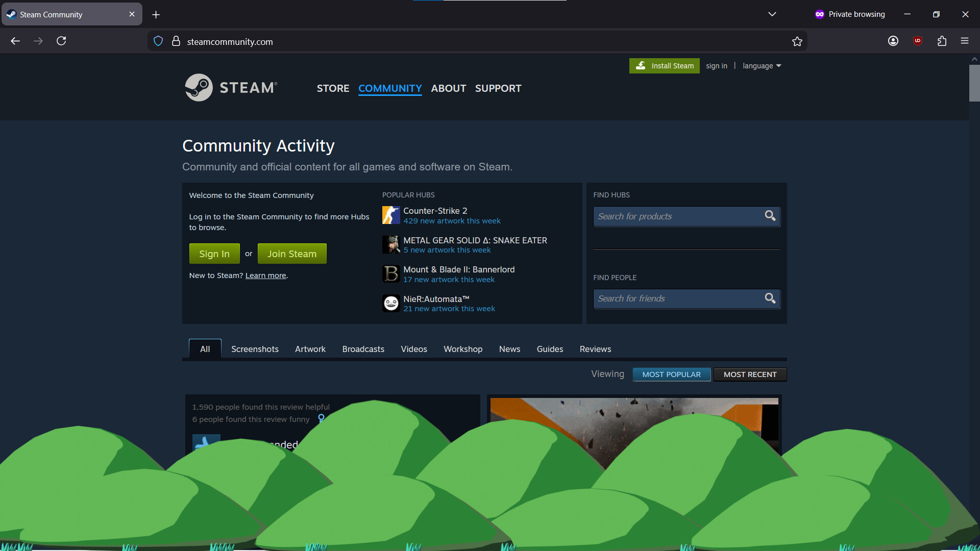Click the magnifier in the Find Hubs search
980x551 pixels.
coord(770,216)
